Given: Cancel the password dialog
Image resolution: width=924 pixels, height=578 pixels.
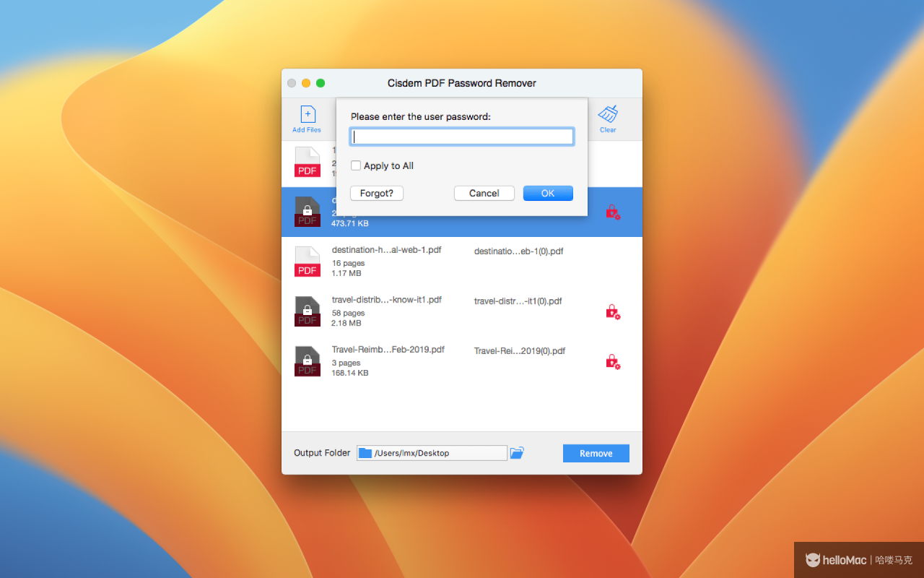Looking at the screenshot, I should 484,193.
